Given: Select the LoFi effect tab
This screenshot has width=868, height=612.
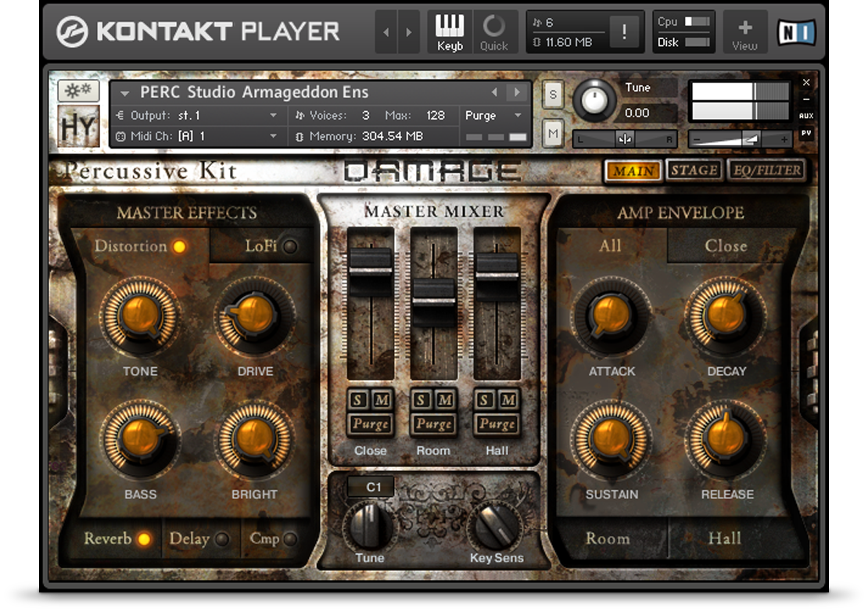Looking at the screenshot, I should (260, 246).
